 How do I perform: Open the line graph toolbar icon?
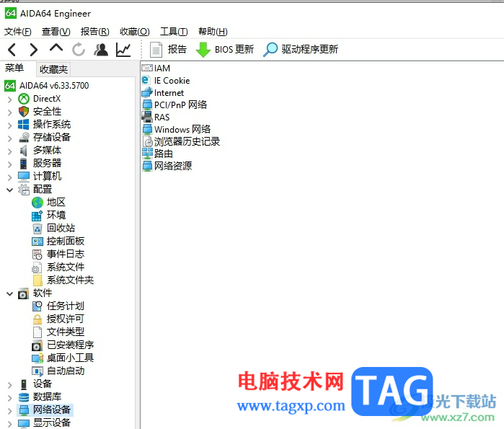tap(123, 50)
